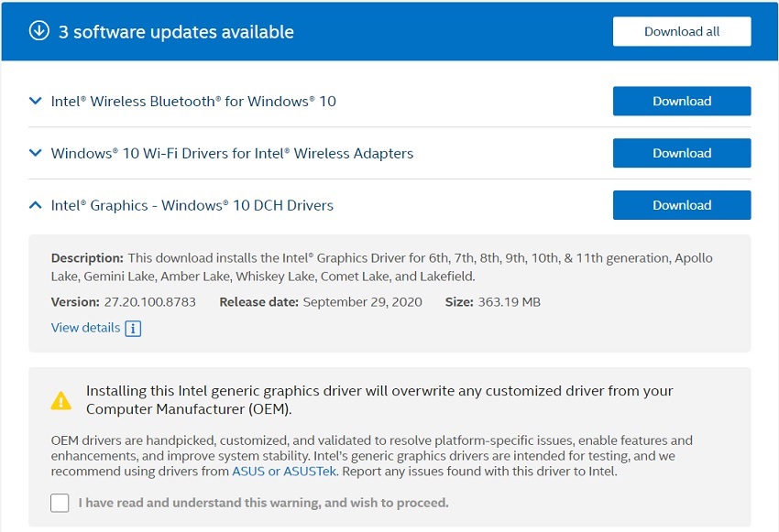The width and height of the screenshot is (779, 532).
Task: Collapse the Intel Graphics DCH Drivers chevron
Action: pyautogui.click(x=36, y=205)
